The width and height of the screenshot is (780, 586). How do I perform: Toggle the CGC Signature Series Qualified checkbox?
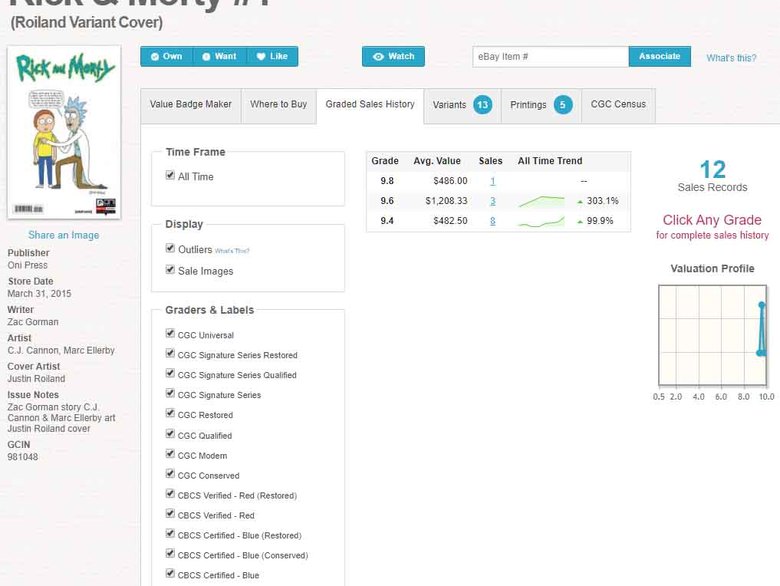point(170,373)
